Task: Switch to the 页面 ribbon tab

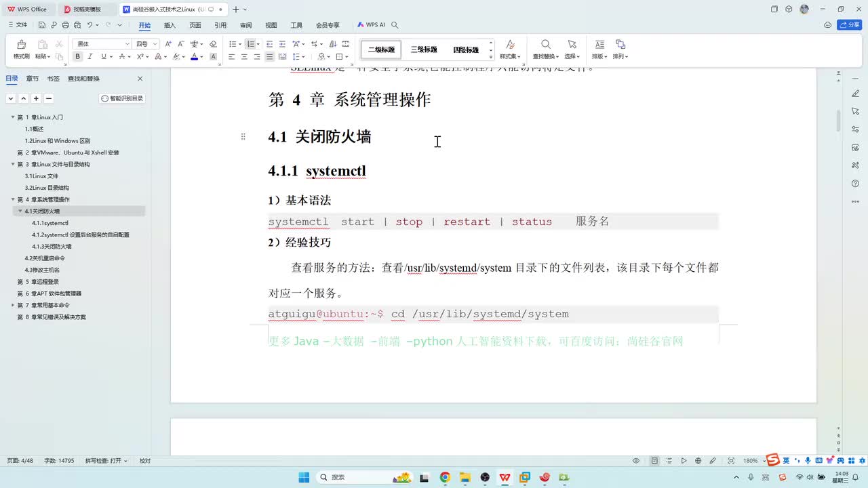Action: [195, 25]
